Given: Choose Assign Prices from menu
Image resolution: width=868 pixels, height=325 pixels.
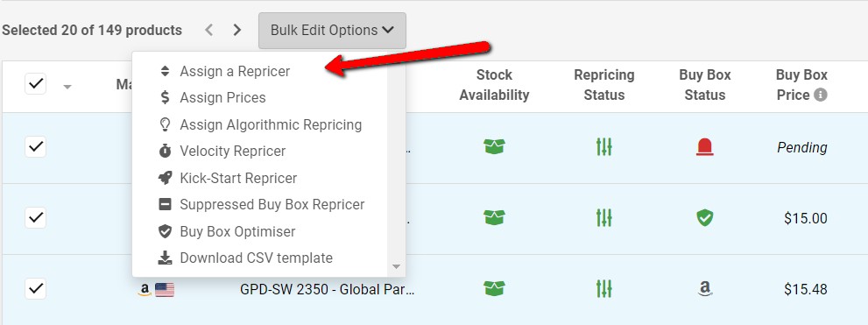Looking at the screenshot, I should [222, 98].
